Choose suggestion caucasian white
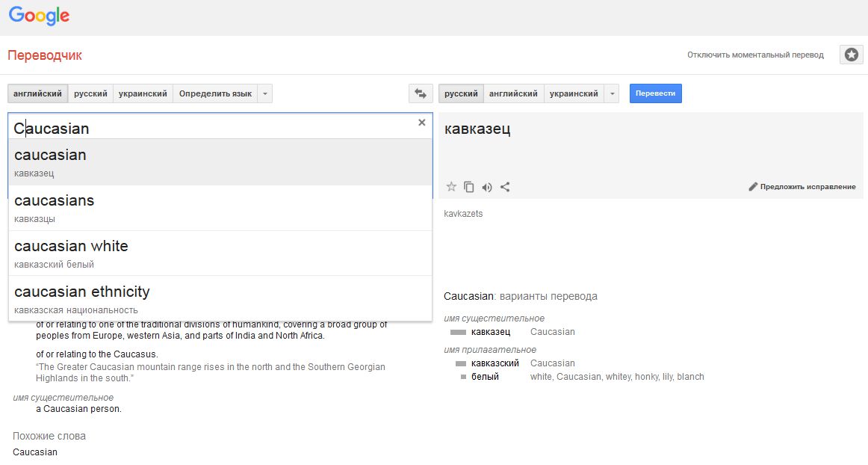Screen dimensions: 868x465 (x=220, y=253)
